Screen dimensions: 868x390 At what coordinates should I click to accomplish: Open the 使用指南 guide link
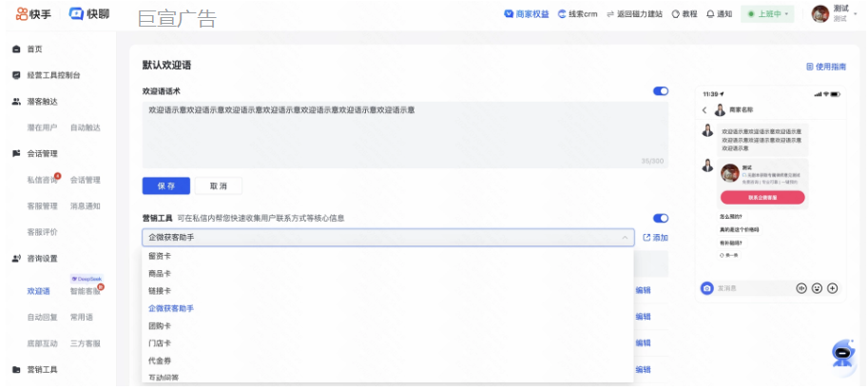(826, 67)
